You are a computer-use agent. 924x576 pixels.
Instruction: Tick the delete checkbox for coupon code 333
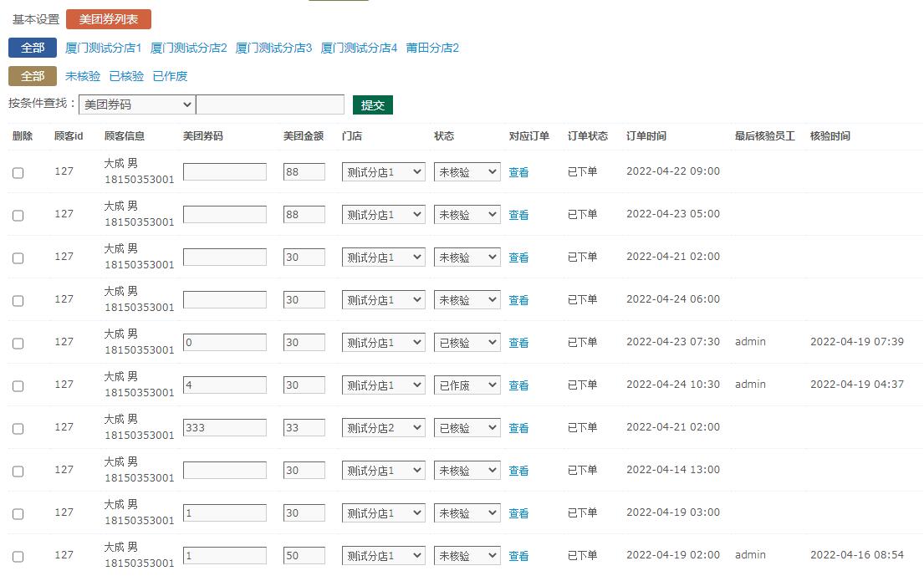pos(18,429)
